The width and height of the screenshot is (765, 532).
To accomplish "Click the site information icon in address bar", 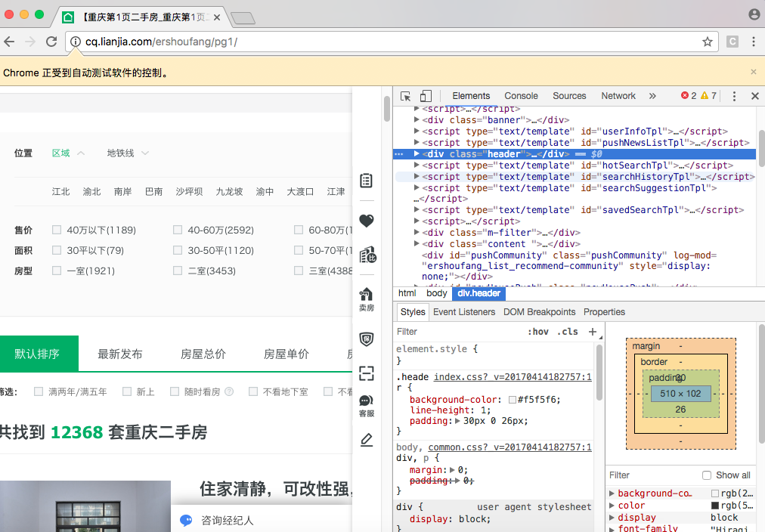I will coord(76,42).
